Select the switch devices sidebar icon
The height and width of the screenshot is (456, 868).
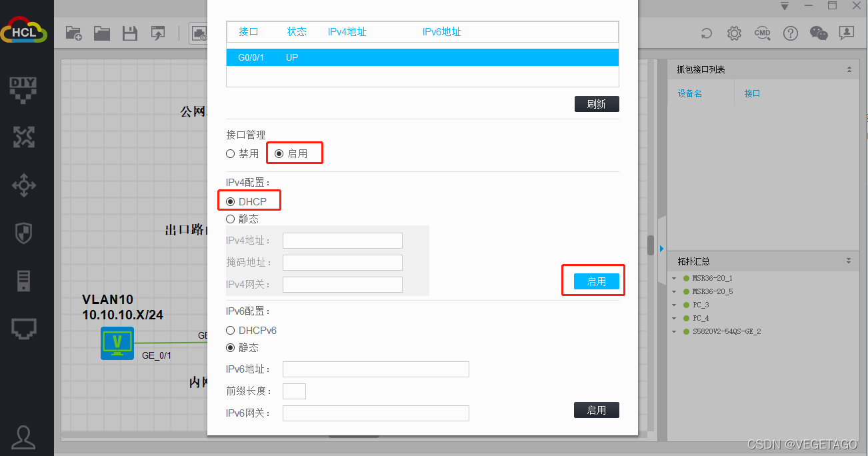(x=24, y=185)
